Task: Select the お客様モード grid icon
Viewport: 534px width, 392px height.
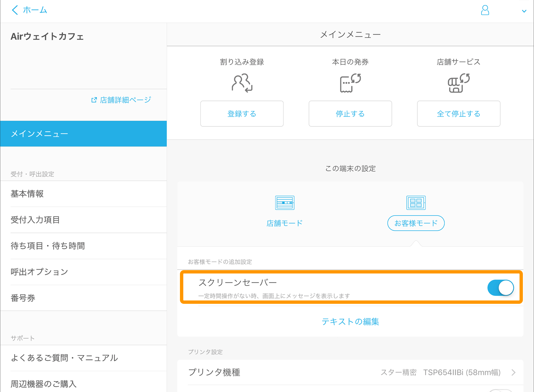Action: pos(416,203)
